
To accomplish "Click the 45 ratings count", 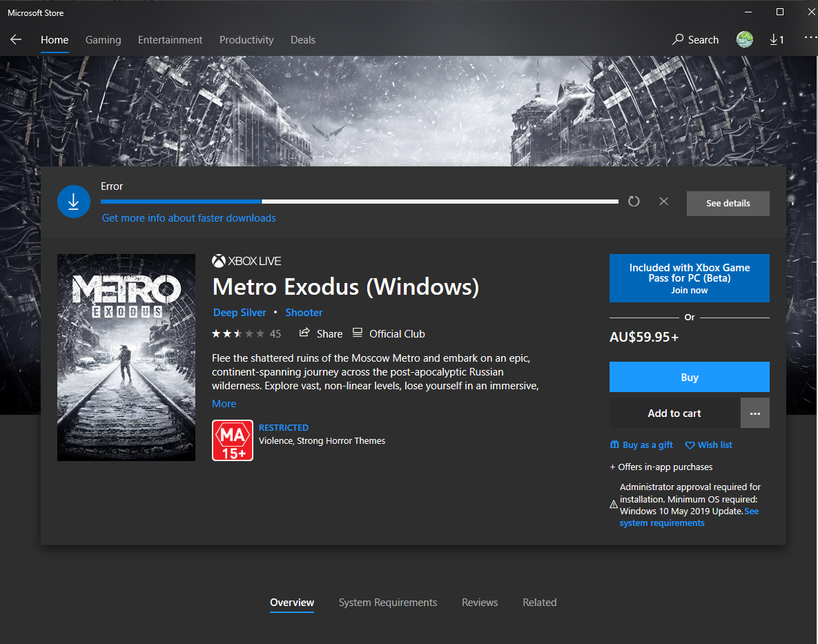I will click(275, 333).
